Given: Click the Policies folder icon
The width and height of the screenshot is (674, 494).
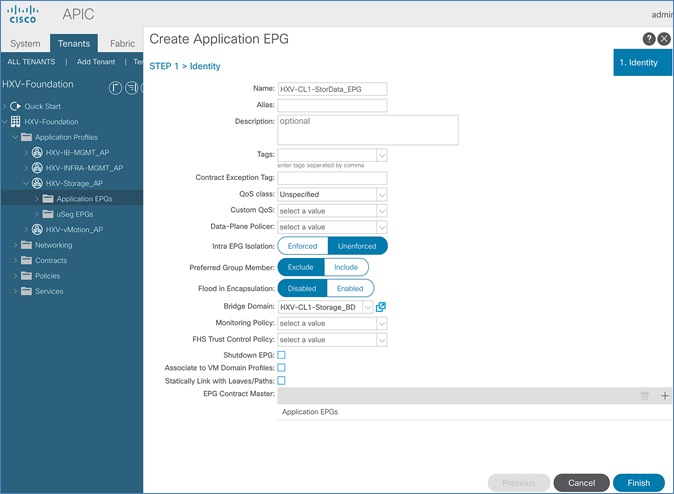Looking at the screenshot, I should point(27,276).
